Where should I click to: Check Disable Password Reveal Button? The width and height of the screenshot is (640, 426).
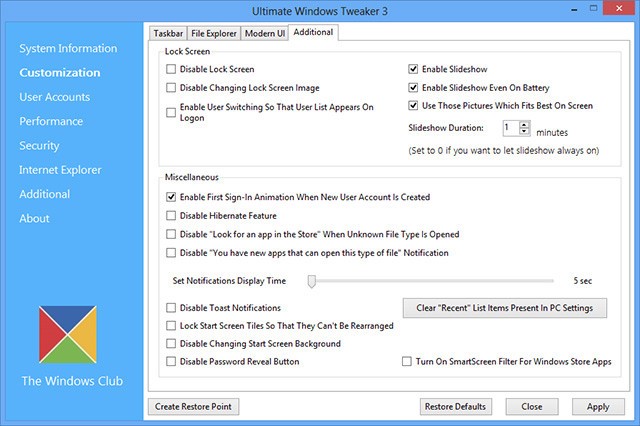click(x=171, y=362)
